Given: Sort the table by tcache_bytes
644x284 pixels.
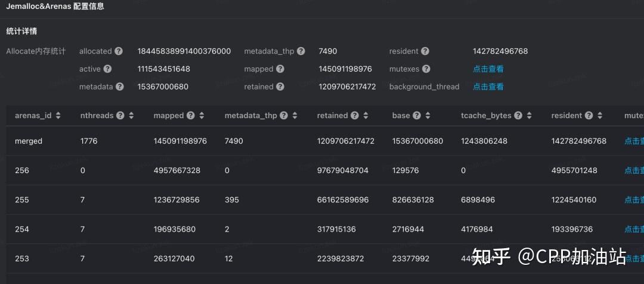Looking at the screenshot, I should pyautogui.click(x=529, y=116).
